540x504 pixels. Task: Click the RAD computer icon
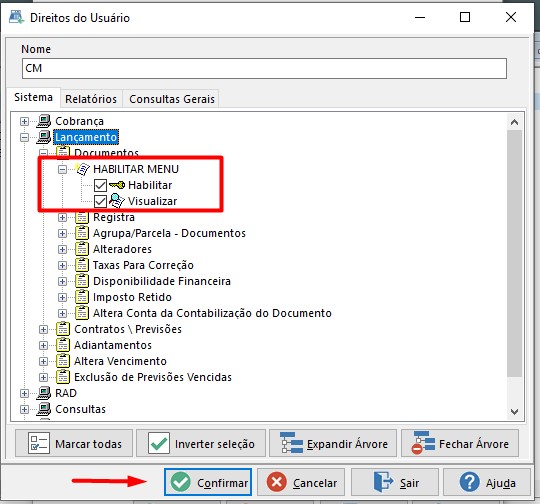tap(44, 393)
